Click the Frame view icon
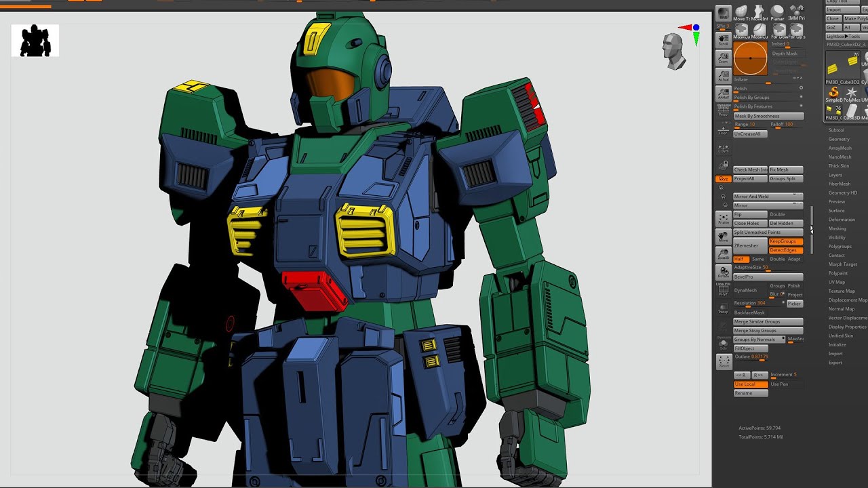Image resolution: width=868 pixels, height=488 pixels. [x=724, y=219]
